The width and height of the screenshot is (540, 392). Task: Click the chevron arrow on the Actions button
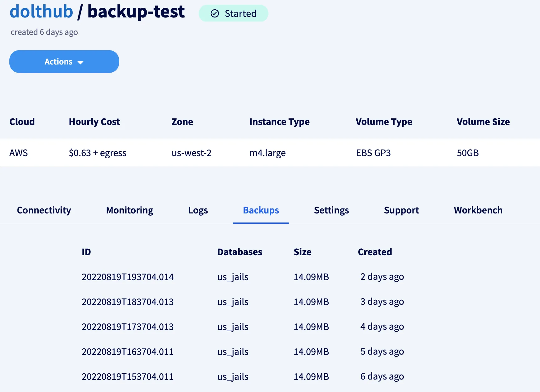(x=81, y=62)
